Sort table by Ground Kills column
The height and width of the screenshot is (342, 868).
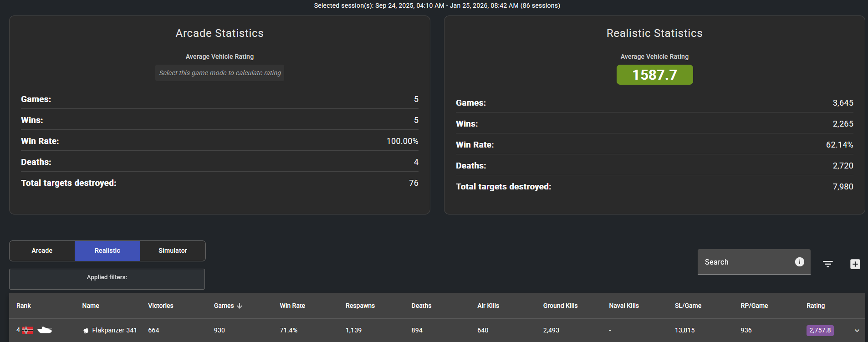pyautogui.click(x=560, y=306)
